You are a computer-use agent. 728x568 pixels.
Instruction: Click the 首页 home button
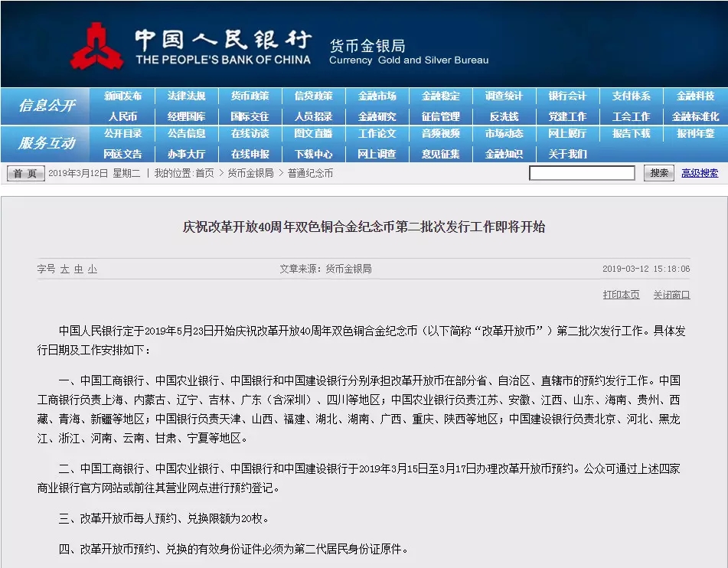[25, 173]
